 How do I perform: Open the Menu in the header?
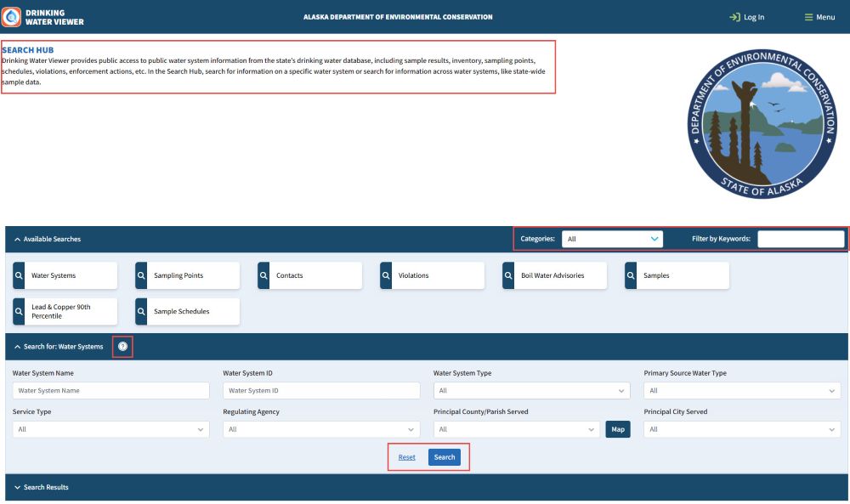pyautogui.click(x=819, y=17)
